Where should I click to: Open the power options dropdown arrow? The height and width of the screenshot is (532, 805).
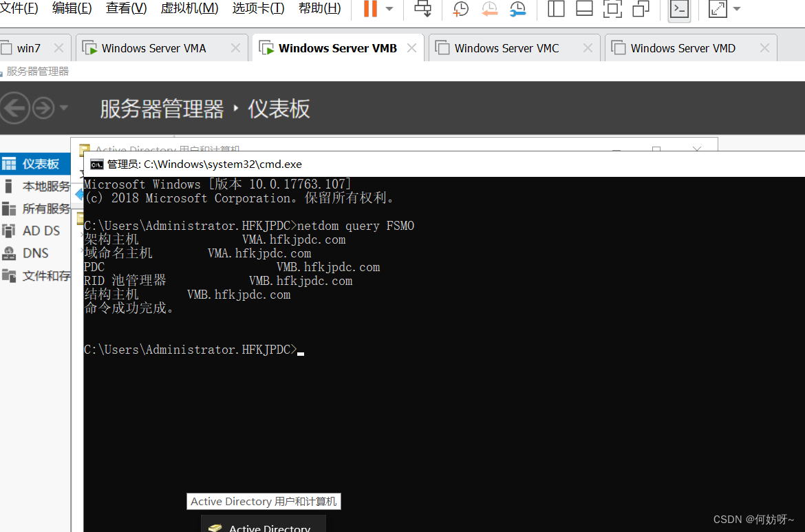(389, 9)
